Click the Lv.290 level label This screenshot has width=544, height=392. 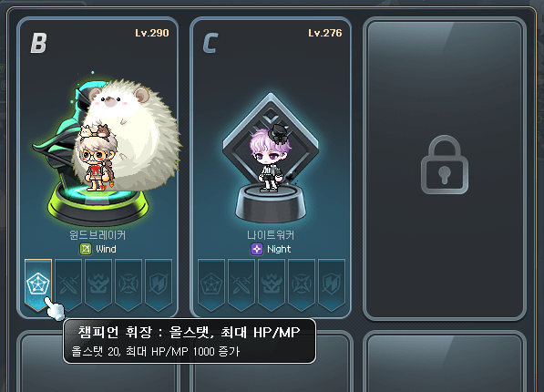coord(152,33)
